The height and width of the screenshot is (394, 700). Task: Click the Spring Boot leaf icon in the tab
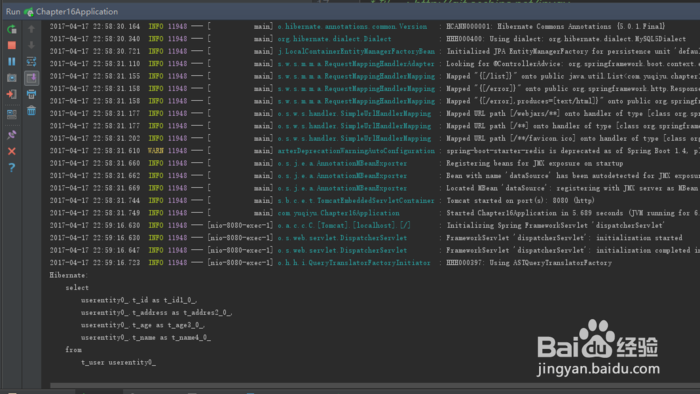tap(29, 12)
